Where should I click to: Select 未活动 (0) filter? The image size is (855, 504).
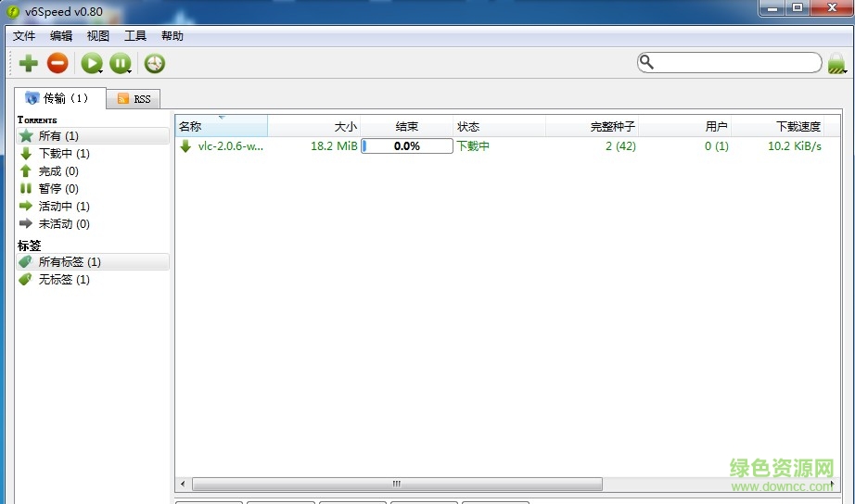[x=93, y=224]
